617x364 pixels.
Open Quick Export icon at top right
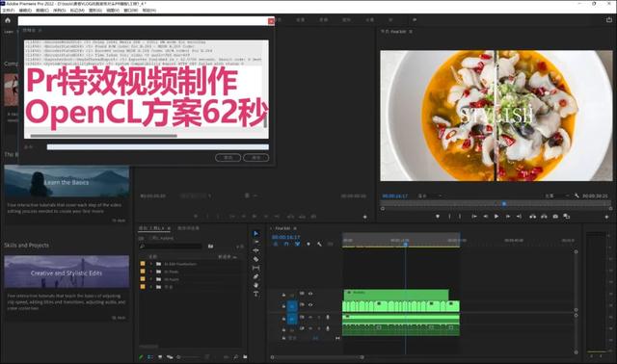[608, 19]
